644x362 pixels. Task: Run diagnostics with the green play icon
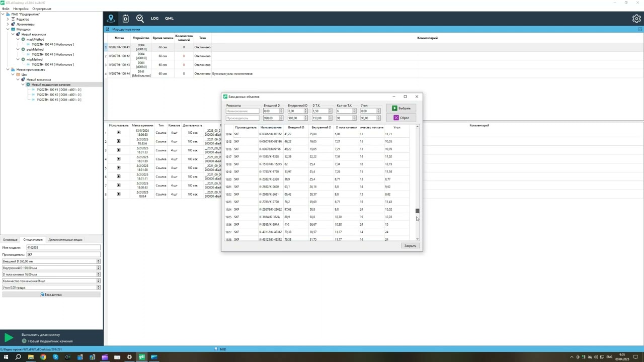coord(9,338)
